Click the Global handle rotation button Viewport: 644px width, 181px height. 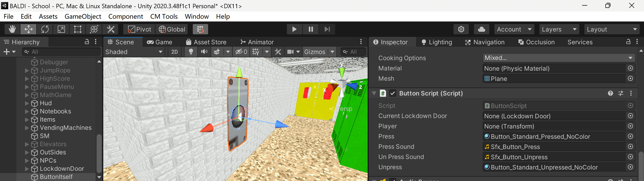(x=172, y=29)
